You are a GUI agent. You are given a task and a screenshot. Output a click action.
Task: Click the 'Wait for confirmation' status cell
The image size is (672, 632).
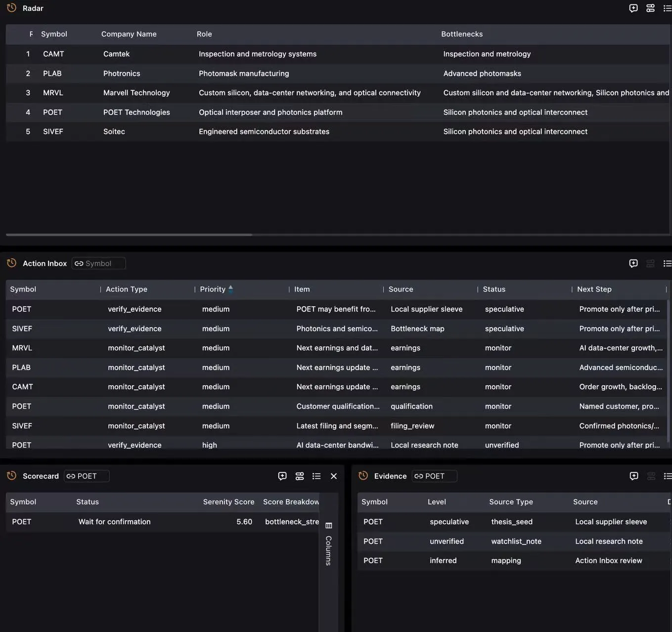[x=115, y=521]
